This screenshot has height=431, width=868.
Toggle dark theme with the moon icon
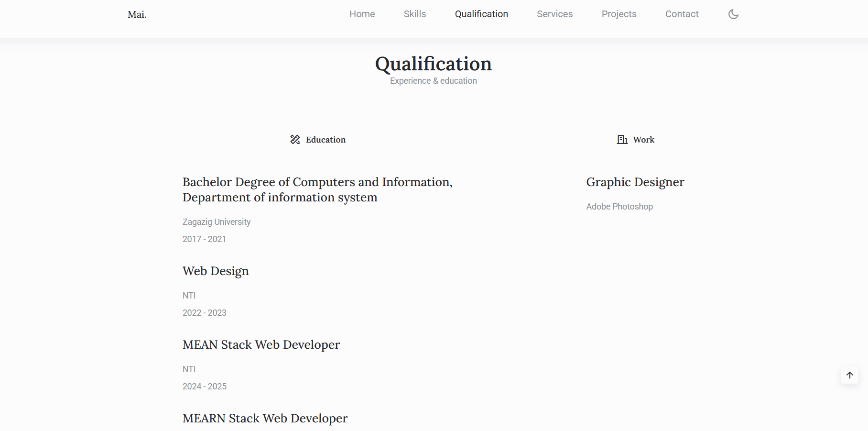(733, 14)
